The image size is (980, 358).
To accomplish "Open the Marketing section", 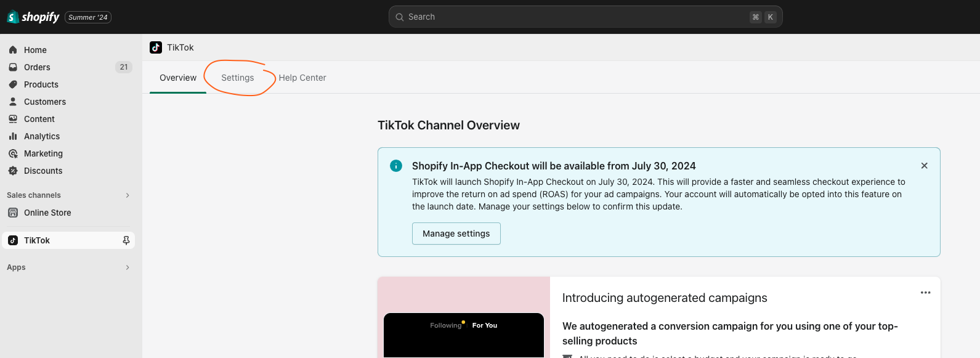I will click(43, 153).
